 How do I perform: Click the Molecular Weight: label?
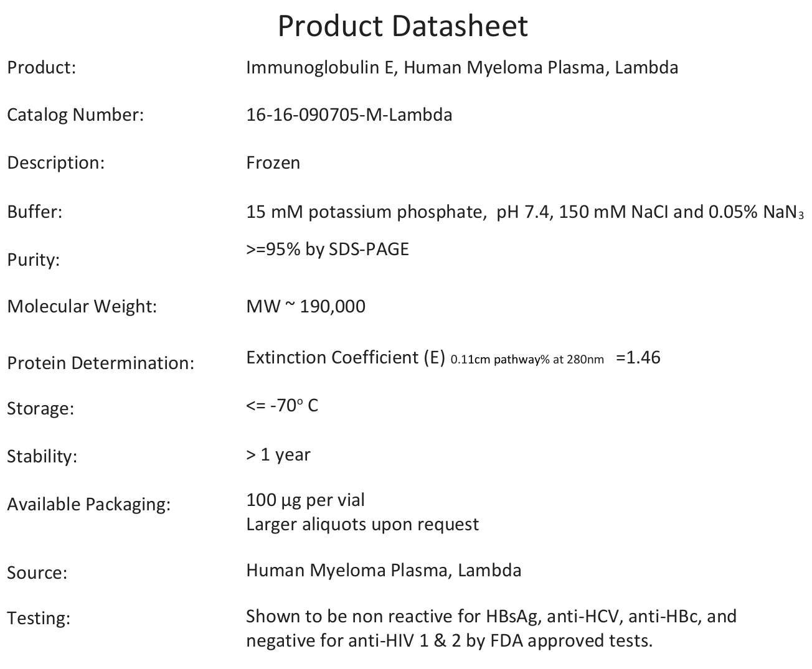click(x=82, y=307)
